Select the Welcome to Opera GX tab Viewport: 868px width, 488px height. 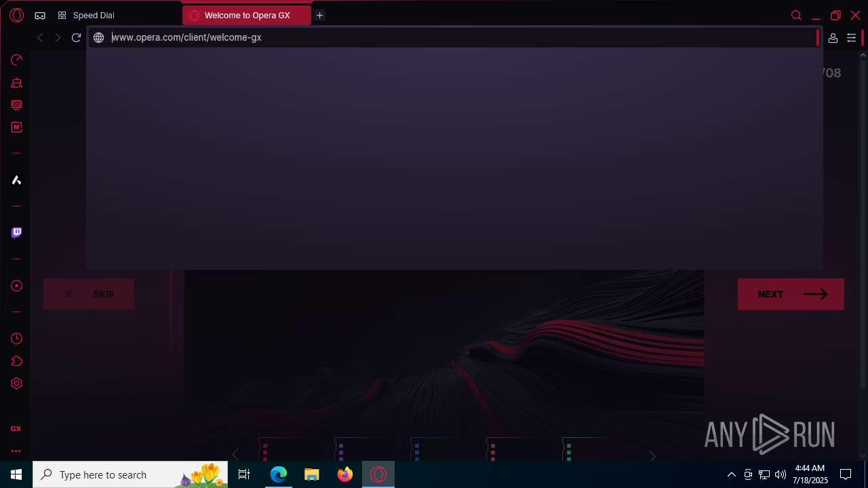(247, 16)
